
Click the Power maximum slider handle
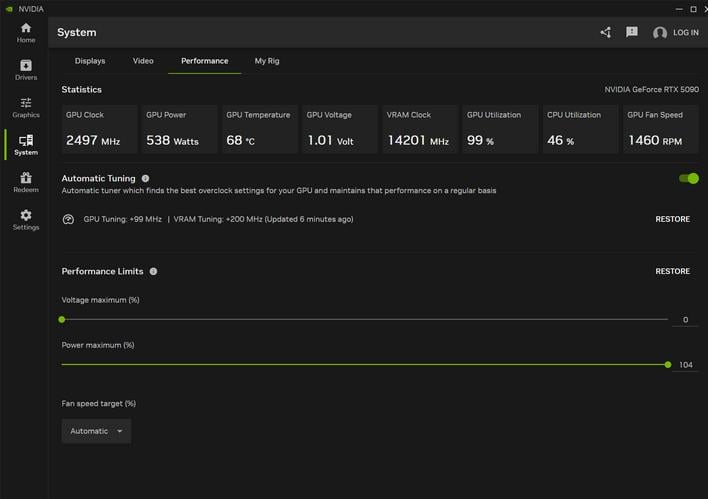[668, 365]
